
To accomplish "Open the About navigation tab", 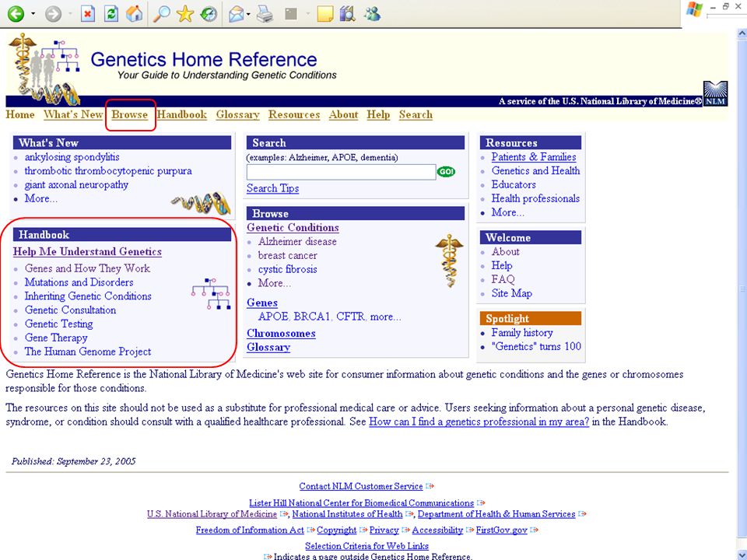I will (343, 115).
